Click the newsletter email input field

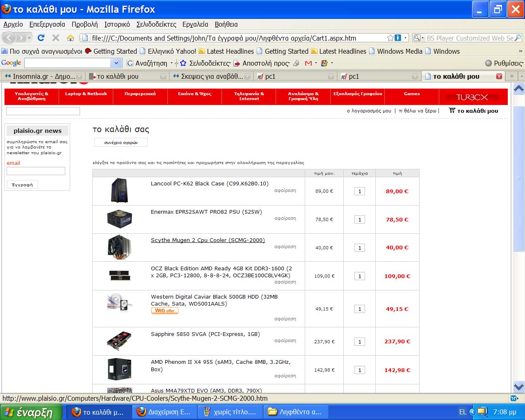[36, 171]
